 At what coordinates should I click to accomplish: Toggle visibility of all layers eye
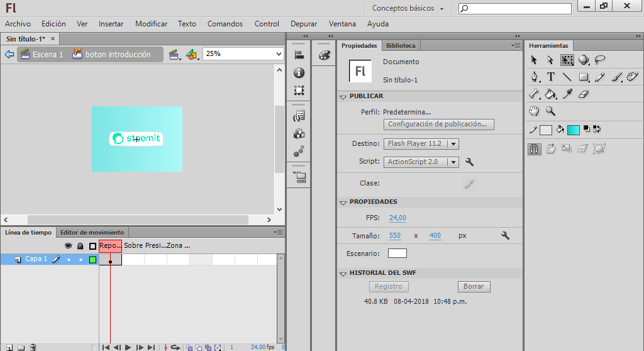pos(68,246)
